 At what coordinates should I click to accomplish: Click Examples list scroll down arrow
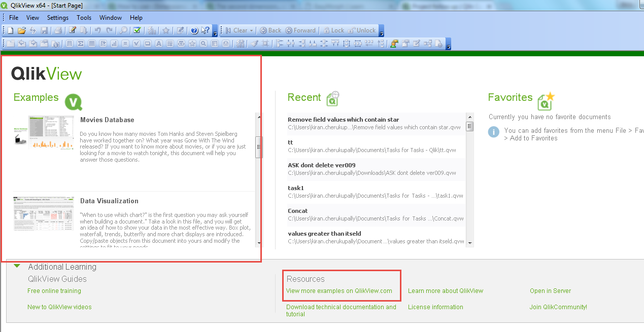tap(259, 243)
